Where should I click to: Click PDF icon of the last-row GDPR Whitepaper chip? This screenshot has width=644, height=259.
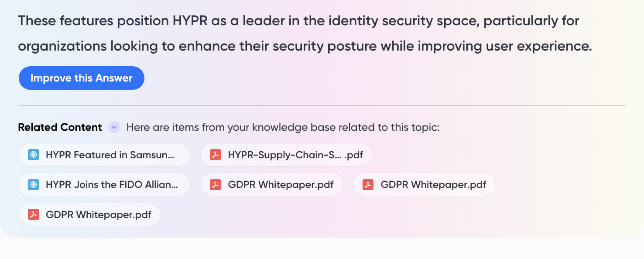coord(33,215)
